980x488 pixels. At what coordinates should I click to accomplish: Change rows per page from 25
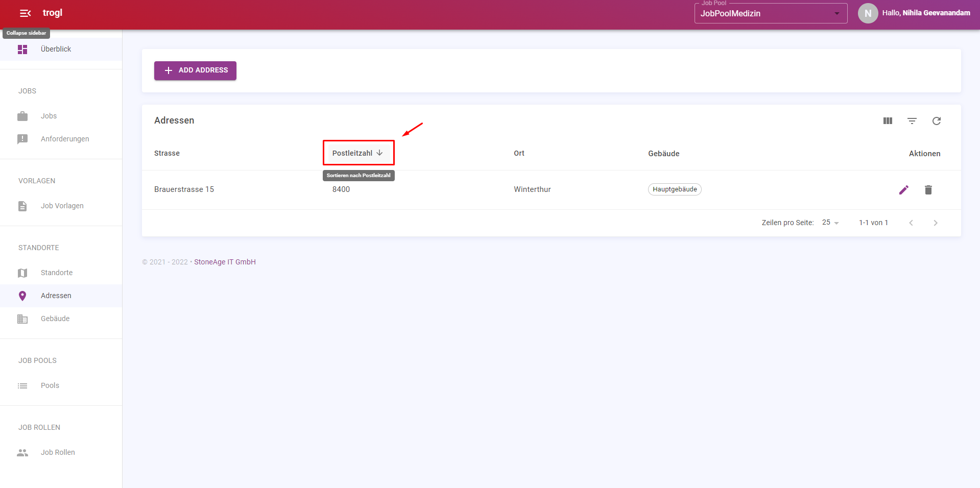830,223
